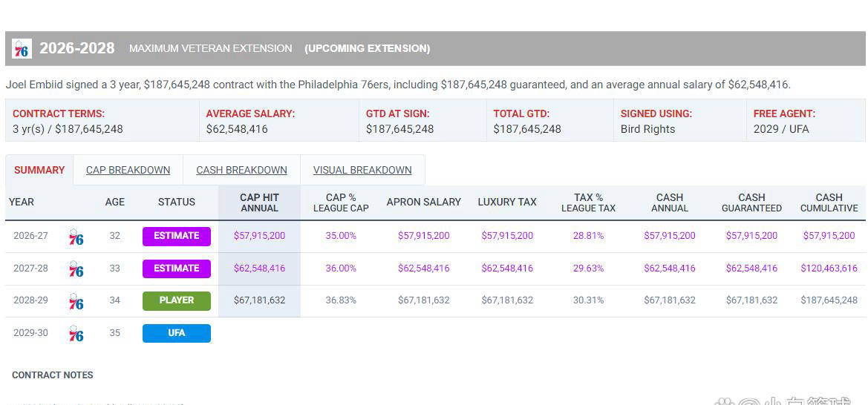Click the 2027-28 cap hit $62,548,416

pyautogui.click(x=260, y=269)
